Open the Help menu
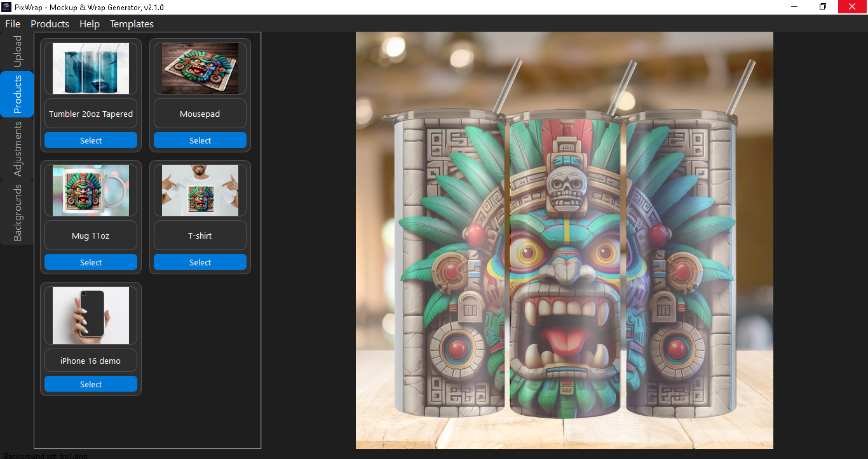The height and width of the screenshot is (459, 868). [x=90, y=24]
